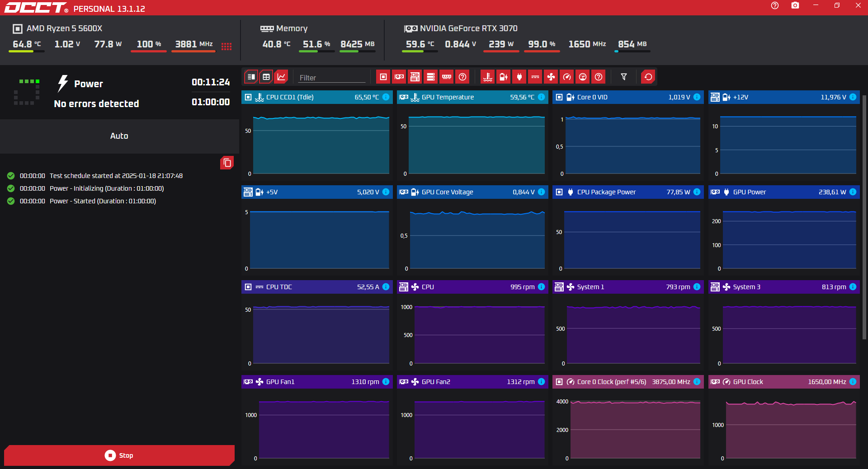Toggle the CPU hardware filter

383,77
